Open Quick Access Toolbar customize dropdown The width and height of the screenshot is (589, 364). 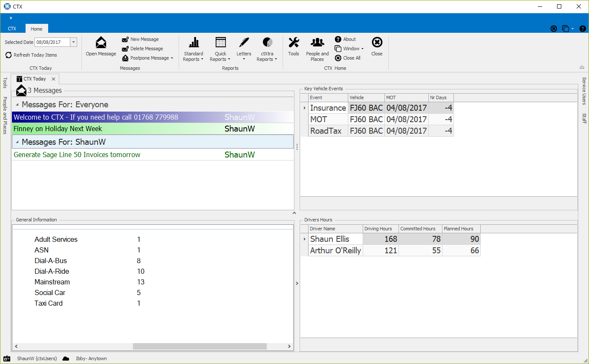pos(11,18)
